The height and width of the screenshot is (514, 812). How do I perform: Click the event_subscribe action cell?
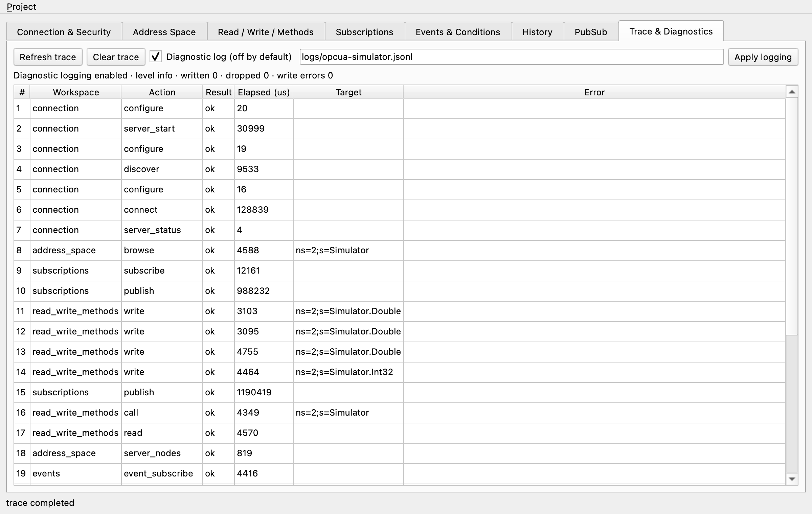click(162, 474)
